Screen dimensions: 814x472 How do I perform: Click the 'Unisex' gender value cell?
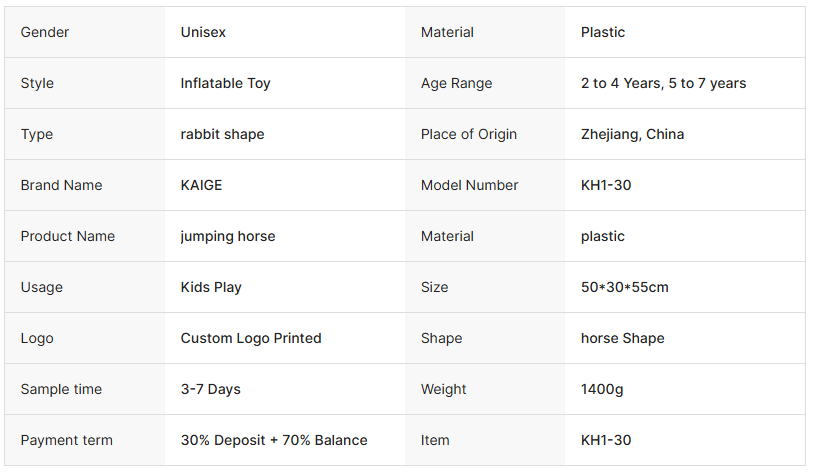tap(203, 33)
